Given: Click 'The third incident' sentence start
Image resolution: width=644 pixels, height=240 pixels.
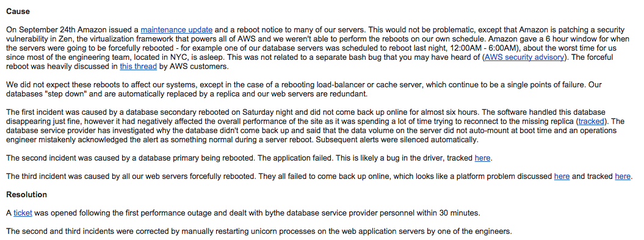Looking at the screenshot, I should click(33, 176).
